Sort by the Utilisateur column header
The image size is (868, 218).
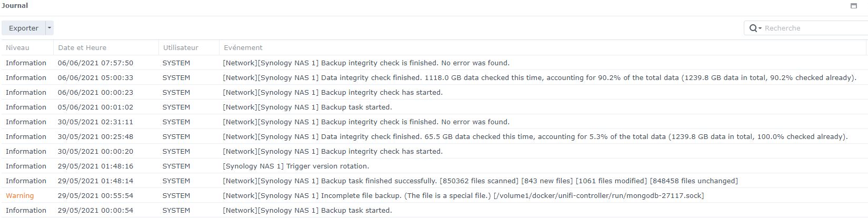(x=181, y=47)
